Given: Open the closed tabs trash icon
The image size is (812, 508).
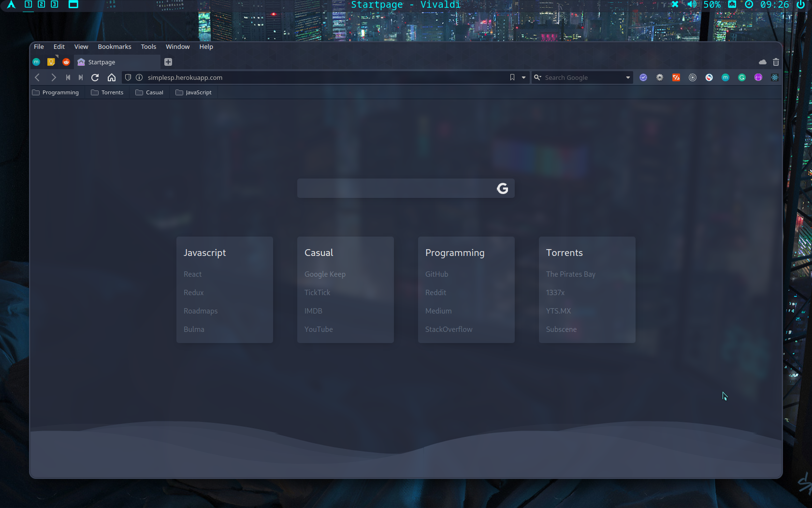Looking at the screenshot, I should click(x=776, y=62).
